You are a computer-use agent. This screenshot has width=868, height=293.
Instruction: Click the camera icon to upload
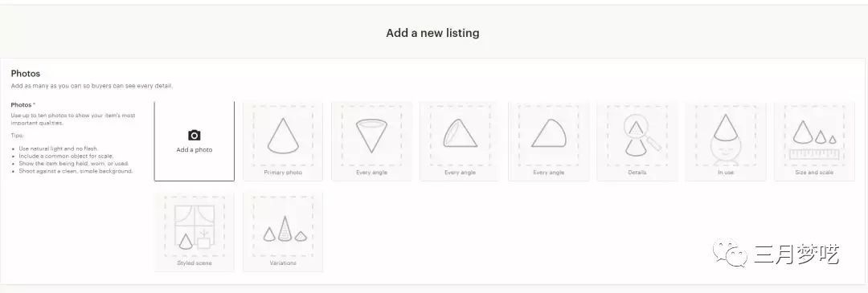point(194,136)
